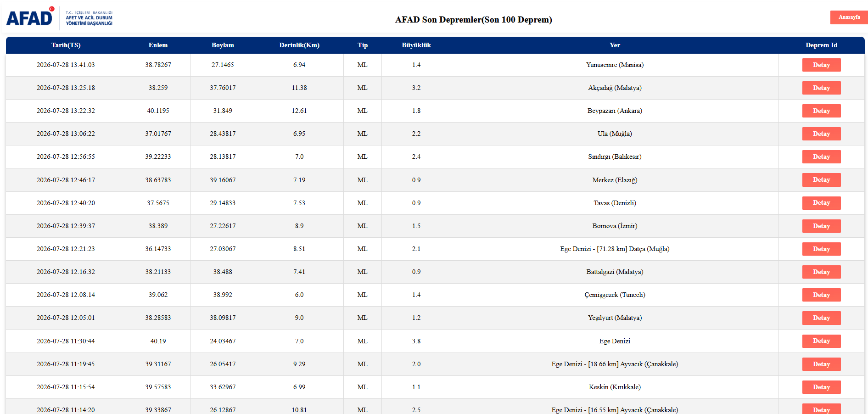Open Detay for the 3.8 Ege Denizi quake

pos(821,341)
